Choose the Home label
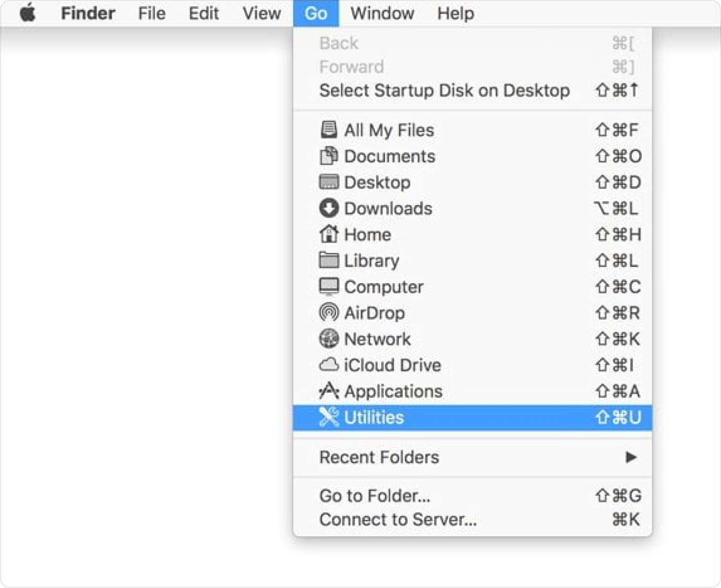The height and width of the screenshot is (588, 721). 368,235
